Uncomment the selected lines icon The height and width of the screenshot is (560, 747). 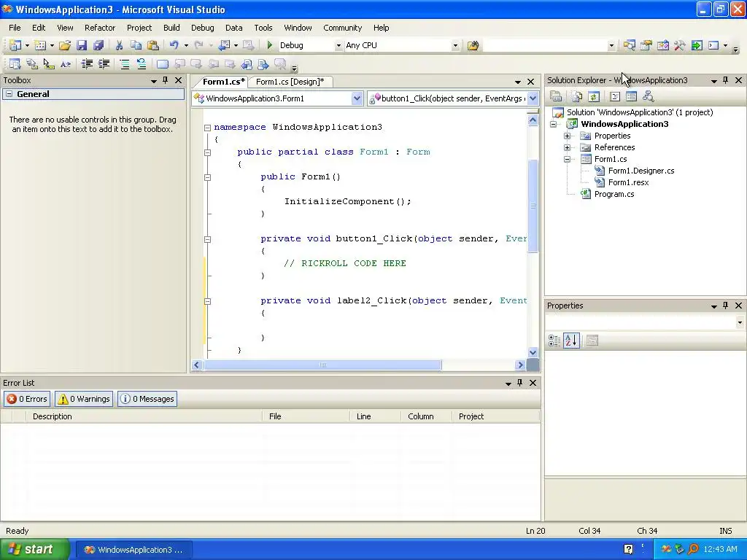tap(142, 64)
